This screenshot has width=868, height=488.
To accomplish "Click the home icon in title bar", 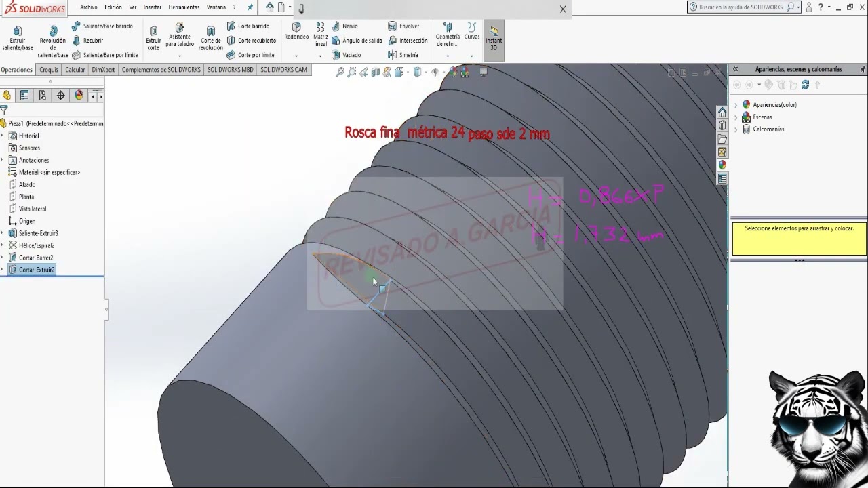I will (270, 7).
